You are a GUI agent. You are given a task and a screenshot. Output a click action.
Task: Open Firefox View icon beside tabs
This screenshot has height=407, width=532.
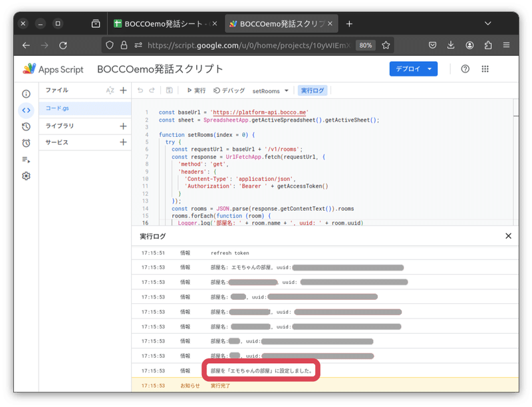click(x=96, y=24)
